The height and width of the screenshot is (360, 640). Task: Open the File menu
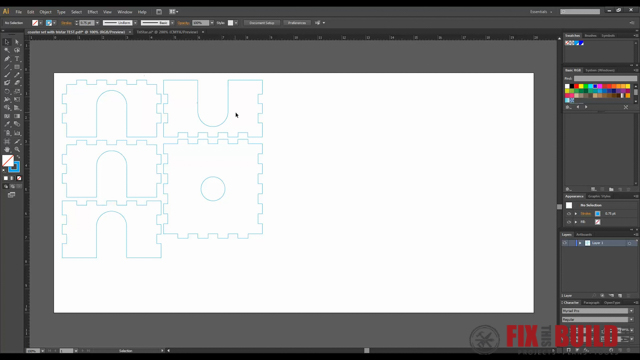tap(18, 12)
